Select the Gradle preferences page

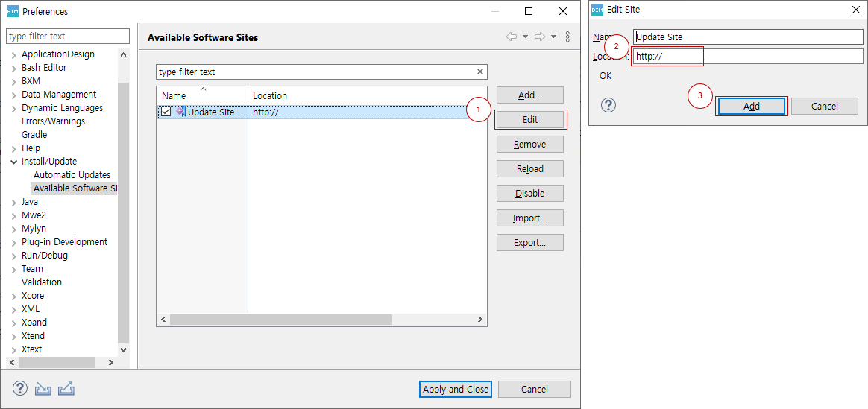pyautogui.click(x=34, y=135)
